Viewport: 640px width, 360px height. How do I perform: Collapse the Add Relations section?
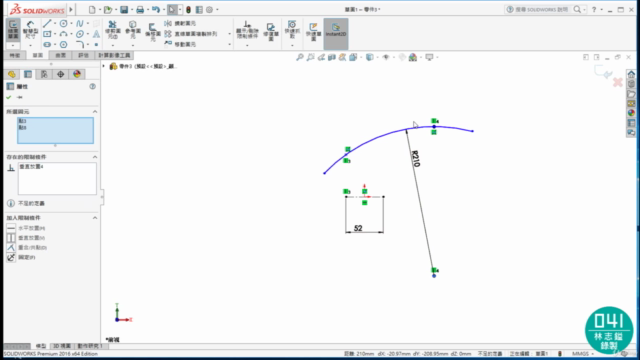pos(95,218)
